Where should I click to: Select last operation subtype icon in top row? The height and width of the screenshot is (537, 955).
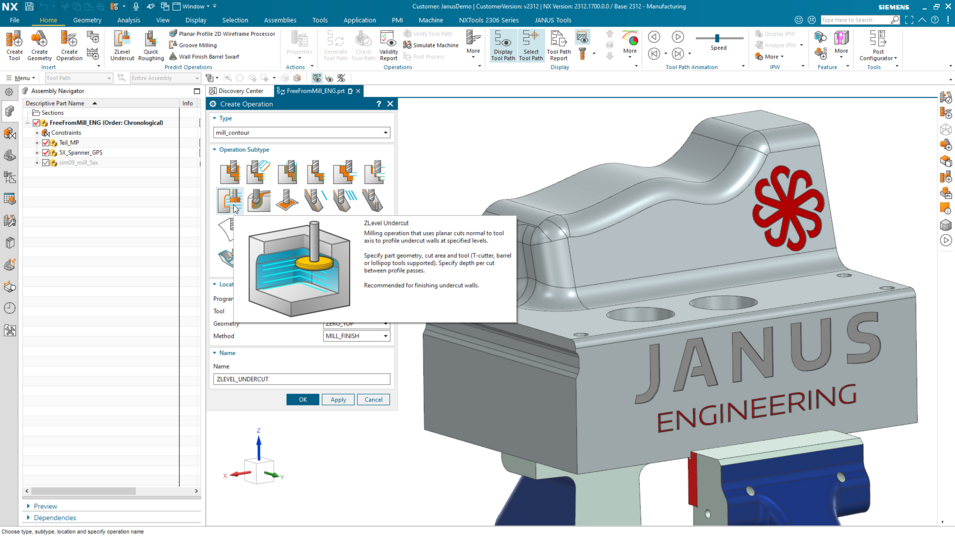374,172
